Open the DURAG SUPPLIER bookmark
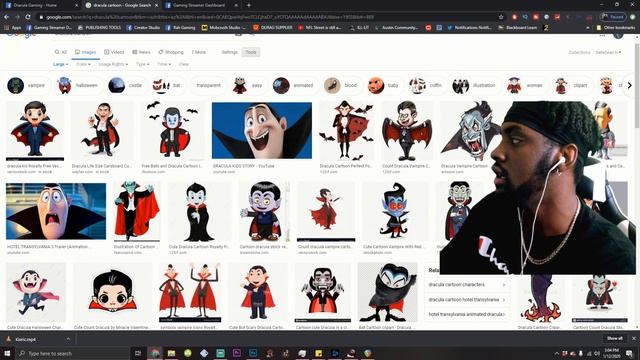The image size is (640, 360). (273, 27)
